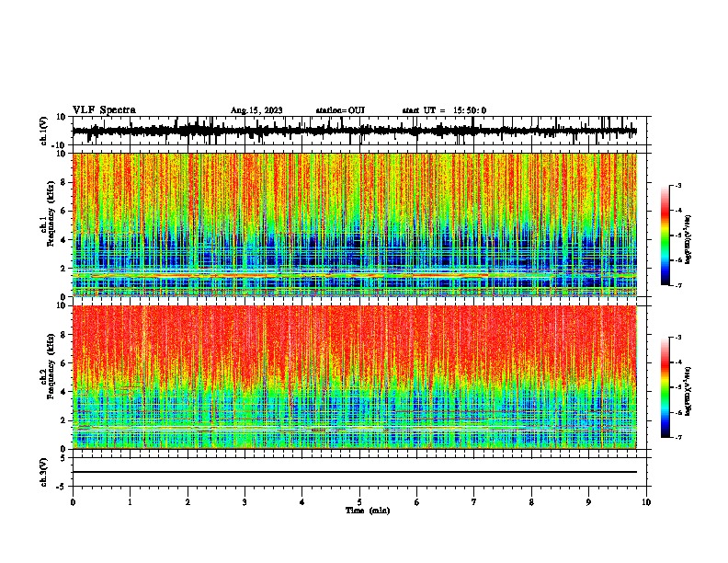Image resolution: width=728 pixels, height=563 pixels.
Task: Click time axis tick label "5"
Action: click(x=359, y=502)
